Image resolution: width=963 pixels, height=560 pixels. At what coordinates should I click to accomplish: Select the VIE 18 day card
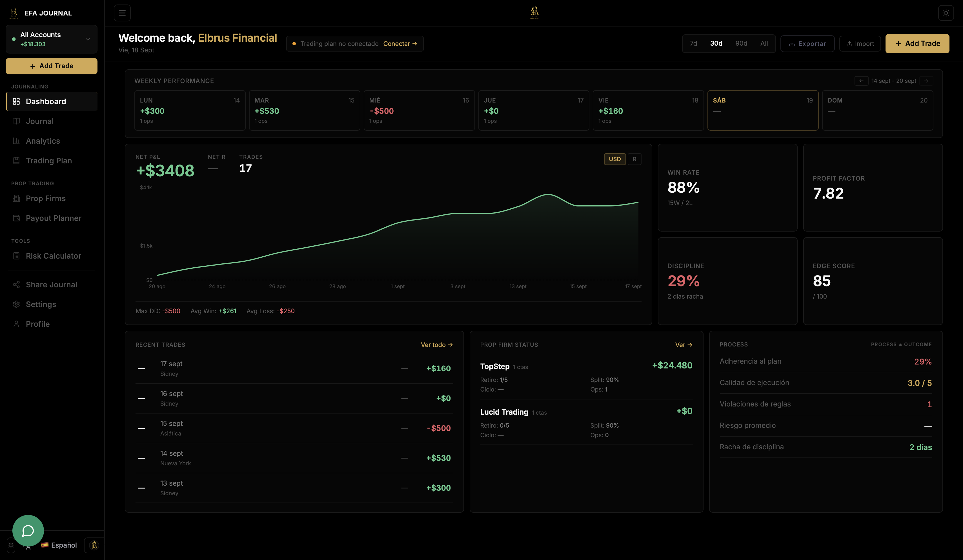coord(648,110)
